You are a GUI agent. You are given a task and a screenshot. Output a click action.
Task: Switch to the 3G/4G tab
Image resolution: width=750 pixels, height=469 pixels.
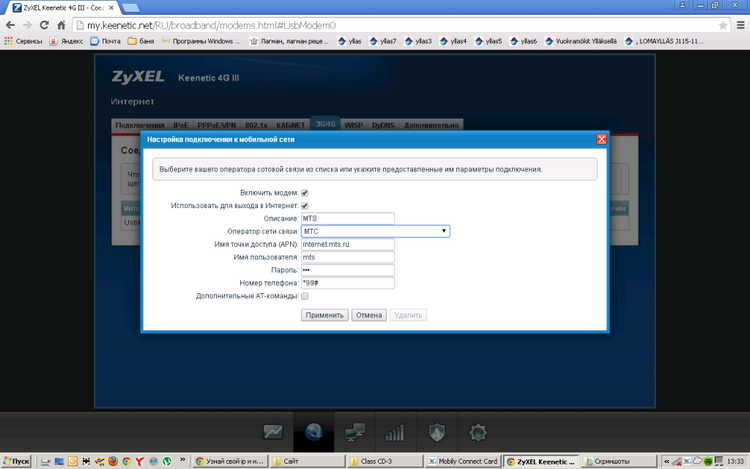pos(325,124)
